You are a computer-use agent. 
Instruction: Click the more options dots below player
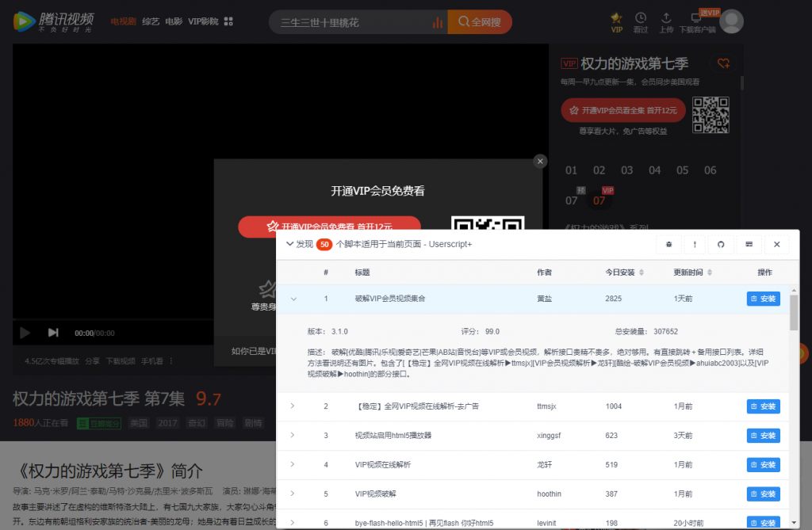pyautogui.click(x=171, y=360)
